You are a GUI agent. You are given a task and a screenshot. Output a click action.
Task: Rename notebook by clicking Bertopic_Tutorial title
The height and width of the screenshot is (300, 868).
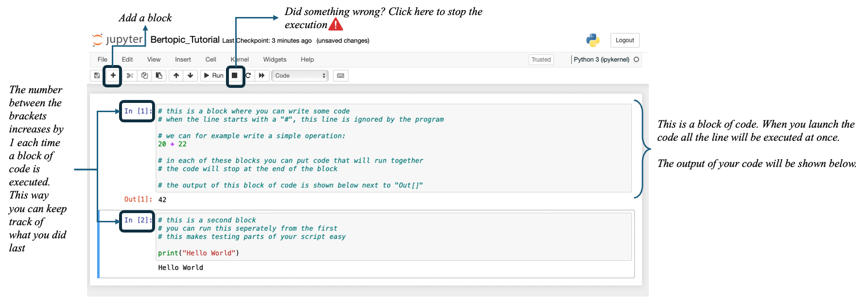185,40
